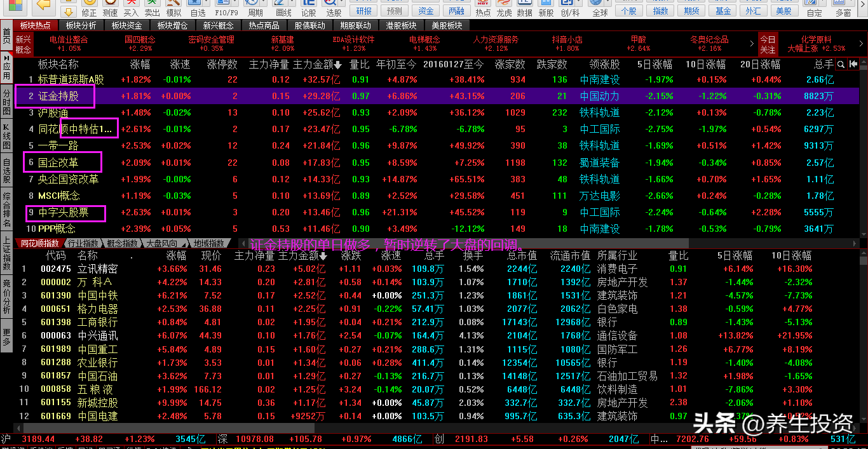868x449 pixels.
Task: Select the 概念指数 bottom tab
Action: click(x=123, y=243)
